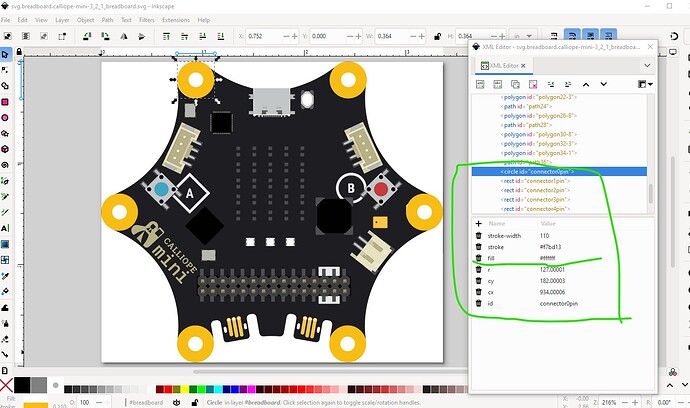690x408 pixels.
Task: Raise node up in XML Editor
Action: click(586, 84)
